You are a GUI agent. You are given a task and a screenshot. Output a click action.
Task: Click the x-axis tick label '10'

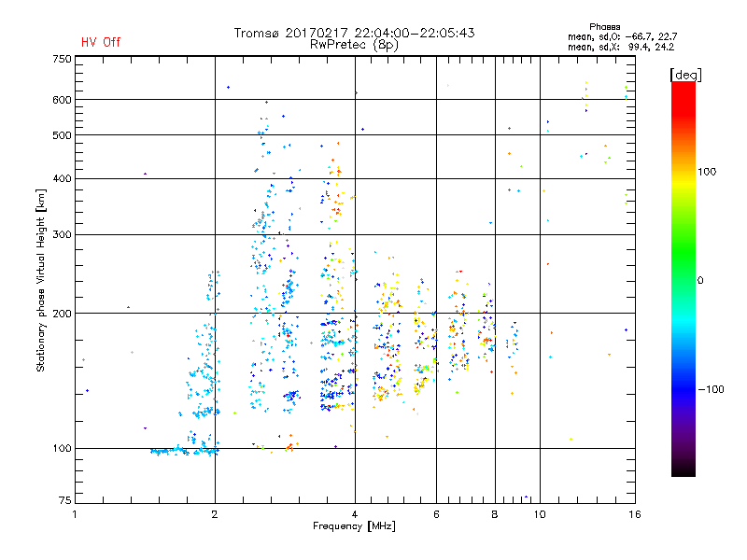click(540, 514)
